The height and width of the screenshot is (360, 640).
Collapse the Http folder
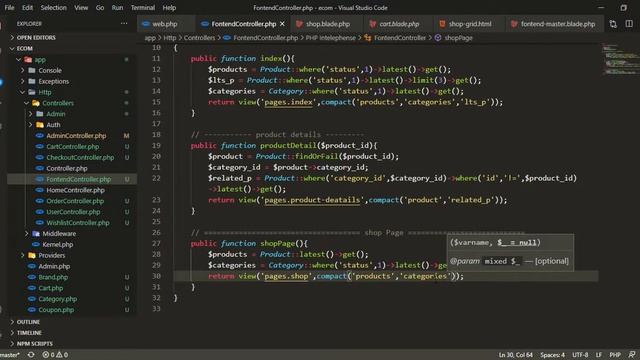pos(45,92)
